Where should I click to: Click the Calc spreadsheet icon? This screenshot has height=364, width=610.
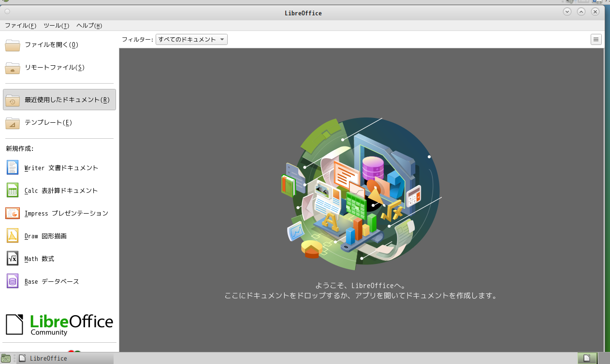point(13,190)
